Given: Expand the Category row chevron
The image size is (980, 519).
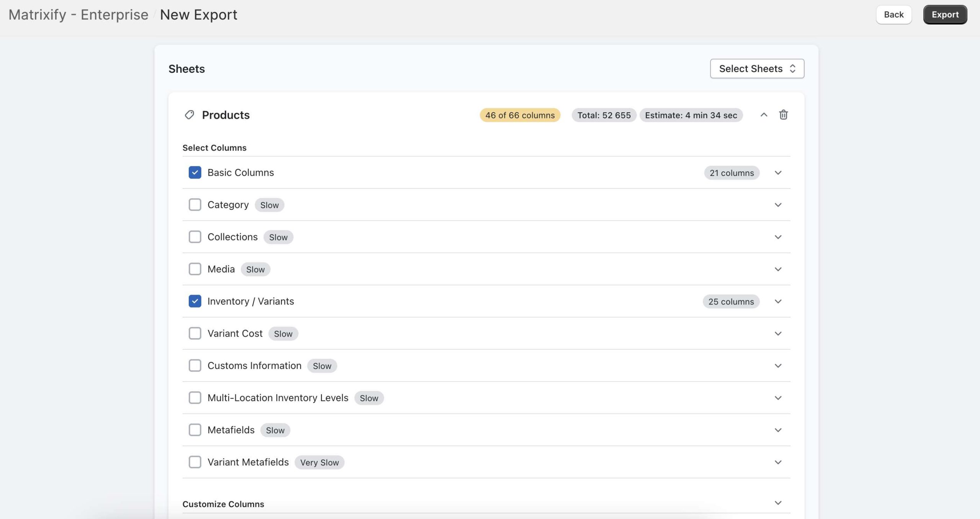Looking at the screenshot, I should (778, 205).
